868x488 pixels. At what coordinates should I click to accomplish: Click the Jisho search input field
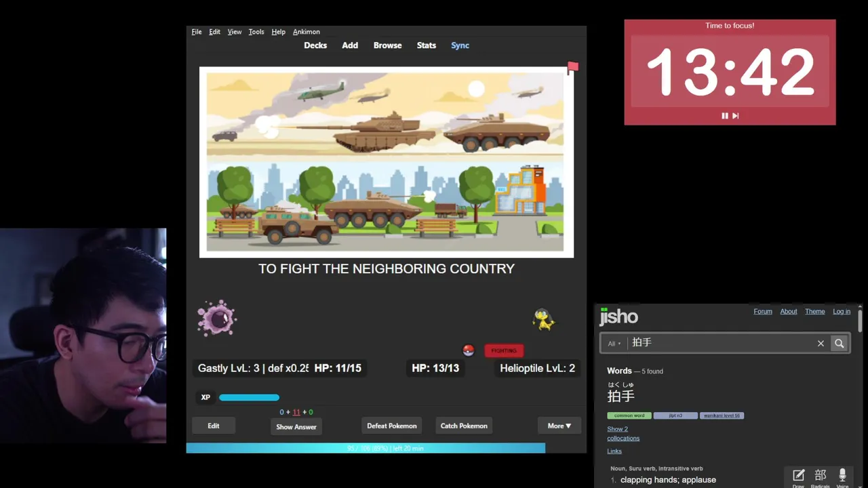[x=720, y=343]
